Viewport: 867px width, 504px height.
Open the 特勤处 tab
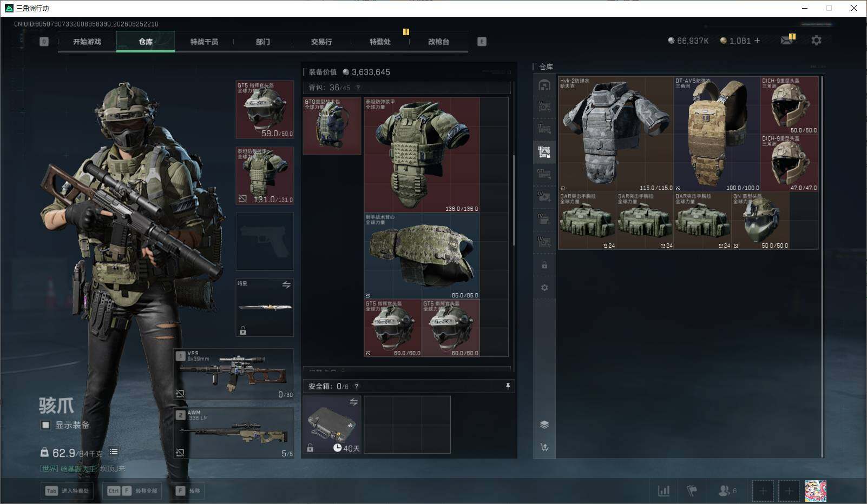click(380, 42)
